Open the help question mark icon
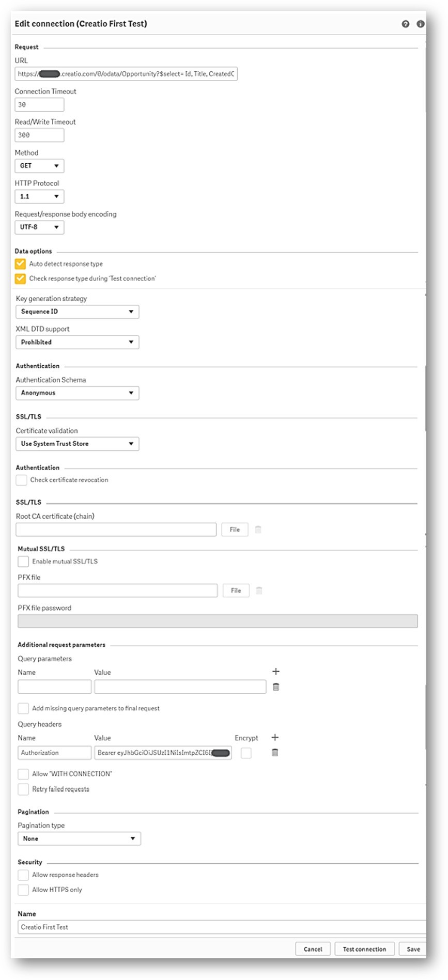Screen dimensions: 448x980 point(406,24)
